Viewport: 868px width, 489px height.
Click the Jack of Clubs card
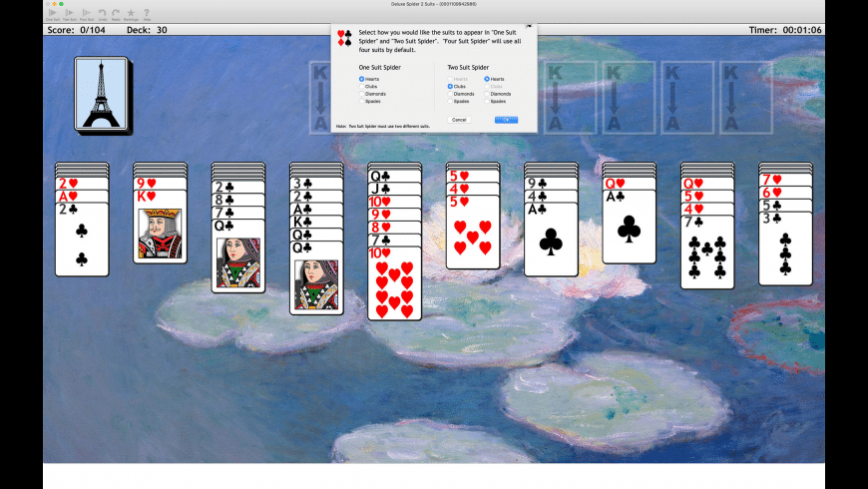(x=395, y=189)
